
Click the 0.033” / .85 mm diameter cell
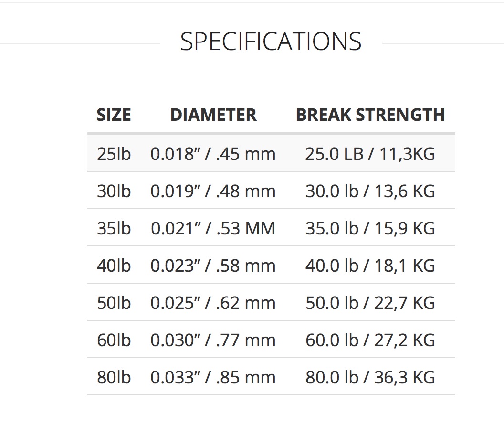[x=213, y=377]
